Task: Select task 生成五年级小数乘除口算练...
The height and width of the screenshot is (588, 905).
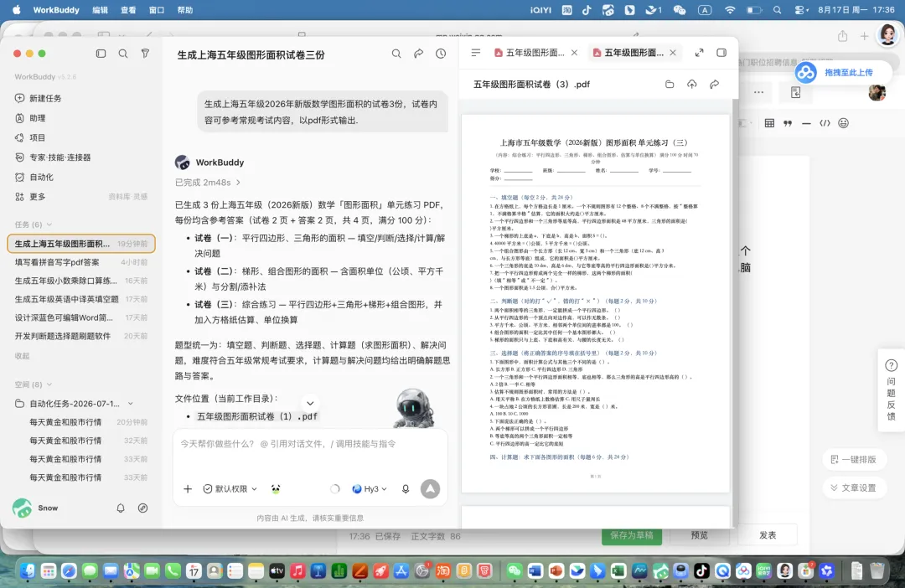Action: tap(80, 281)
